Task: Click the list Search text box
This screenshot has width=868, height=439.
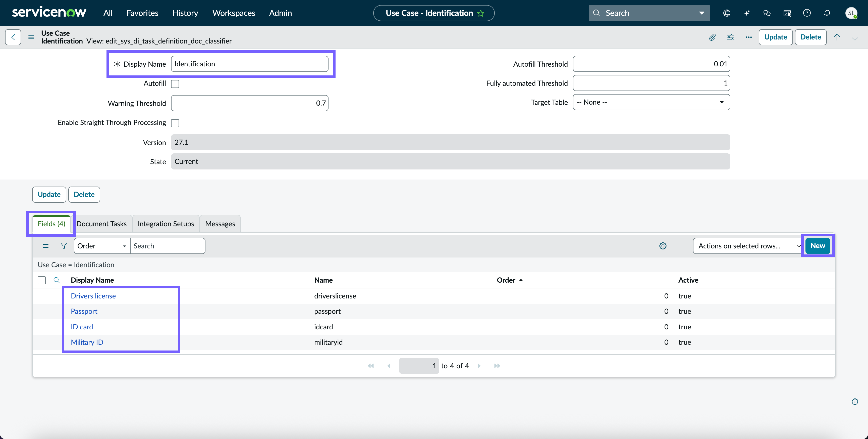Action: coord(168,246)
